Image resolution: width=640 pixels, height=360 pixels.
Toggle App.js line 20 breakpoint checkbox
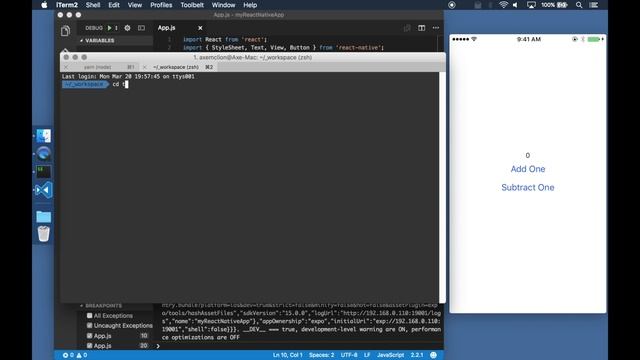[x=89, y=345]
